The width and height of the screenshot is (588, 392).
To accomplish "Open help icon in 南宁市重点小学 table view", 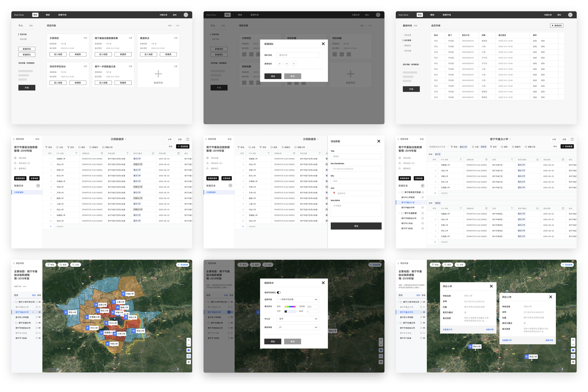I will pos(572,139).
